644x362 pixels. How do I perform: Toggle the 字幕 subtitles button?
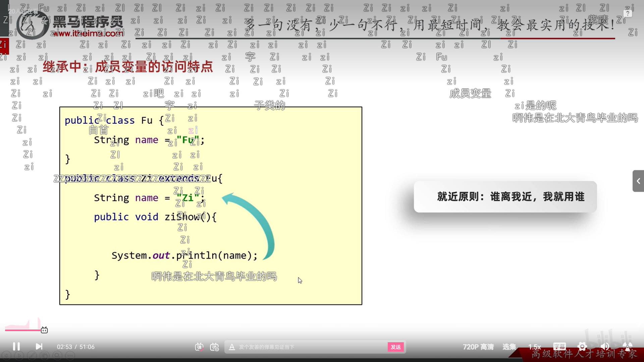pyautogui.click(x=559, y=347)
